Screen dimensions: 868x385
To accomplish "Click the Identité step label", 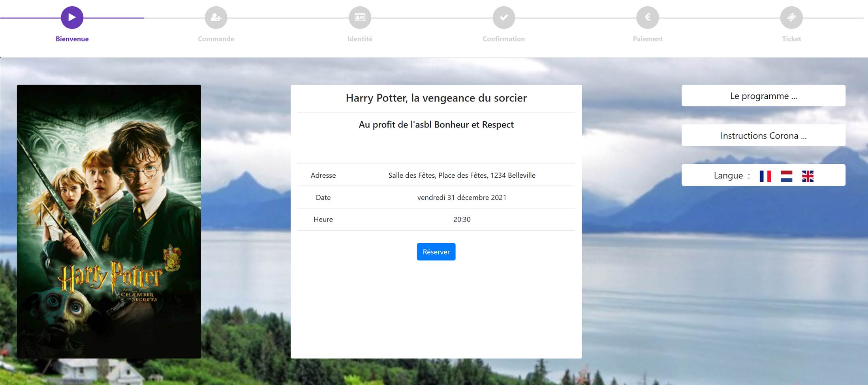I will pos(360,39).
